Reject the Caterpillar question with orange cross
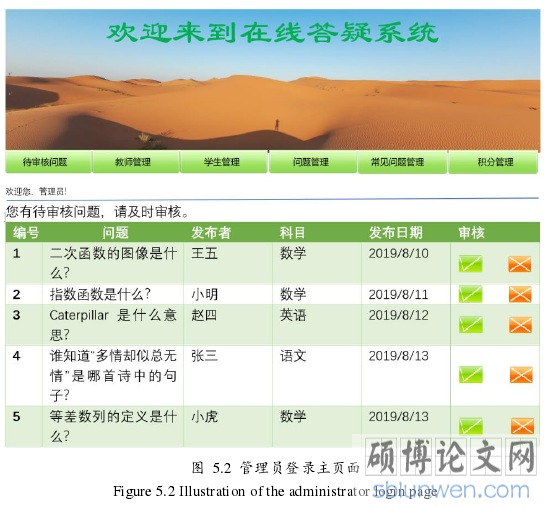 520,325
